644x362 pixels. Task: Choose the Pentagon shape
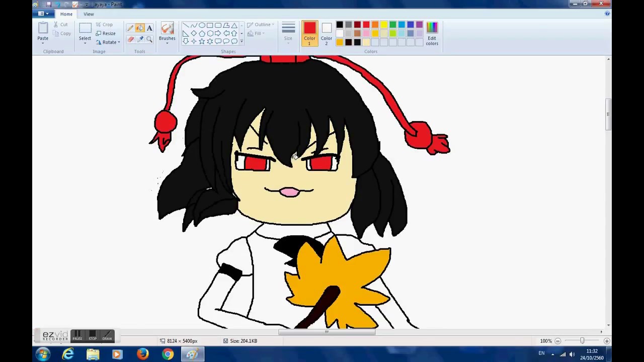[x=202, y=34]
